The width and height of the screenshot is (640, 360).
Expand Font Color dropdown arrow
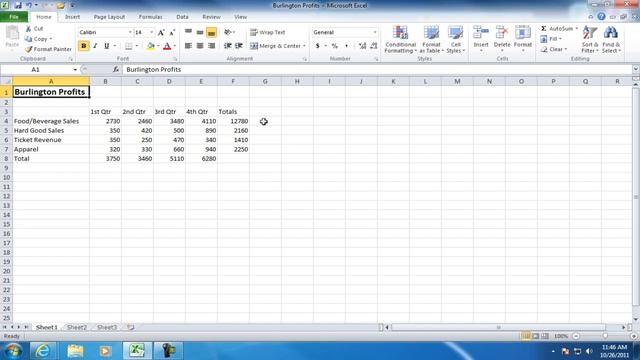pyautogui.click(x=174, y=46)
